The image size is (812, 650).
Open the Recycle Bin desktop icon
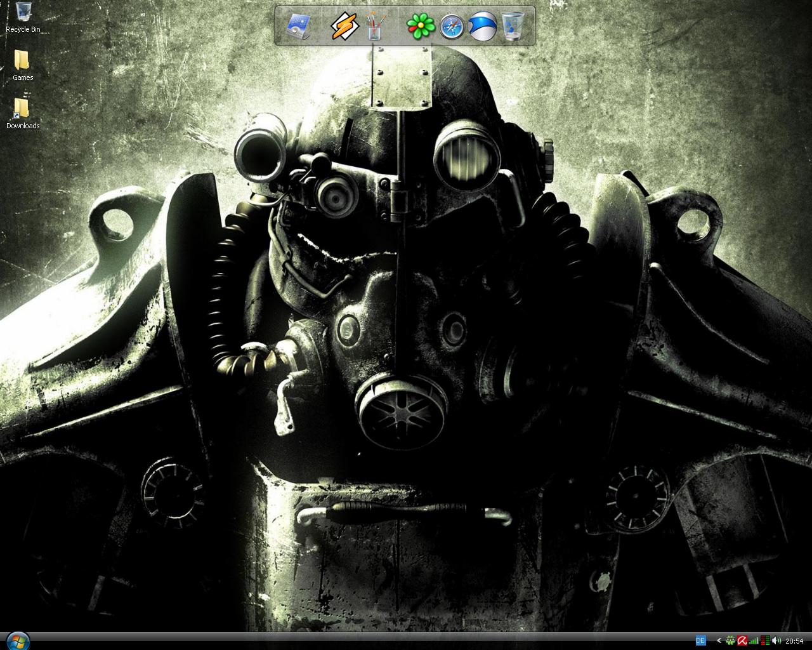[x=23, y=17]
